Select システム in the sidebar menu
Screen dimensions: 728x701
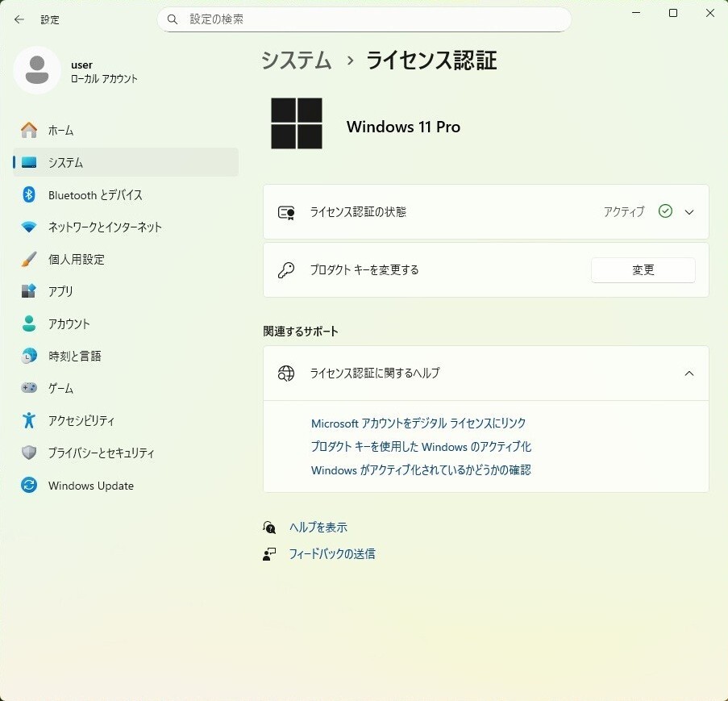tap(65, 162)
